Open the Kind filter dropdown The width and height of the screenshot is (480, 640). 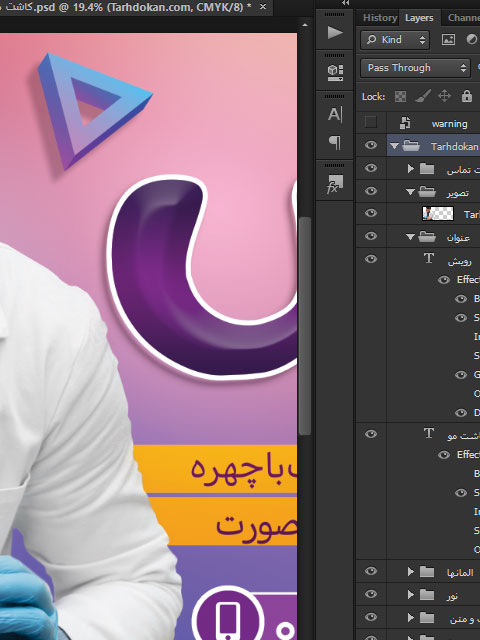point(395,40)
